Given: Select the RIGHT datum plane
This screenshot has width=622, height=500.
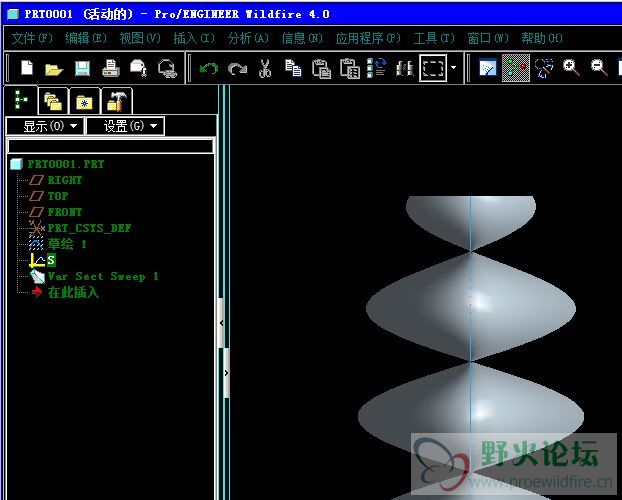Looking at the screenshot, I should [x=65, y=180].
